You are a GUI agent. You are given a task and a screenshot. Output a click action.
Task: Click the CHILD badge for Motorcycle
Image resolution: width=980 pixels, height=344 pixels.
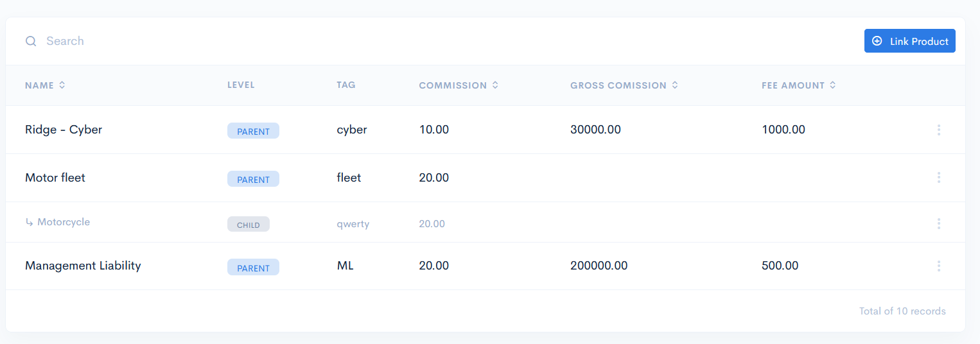(249, 225)
